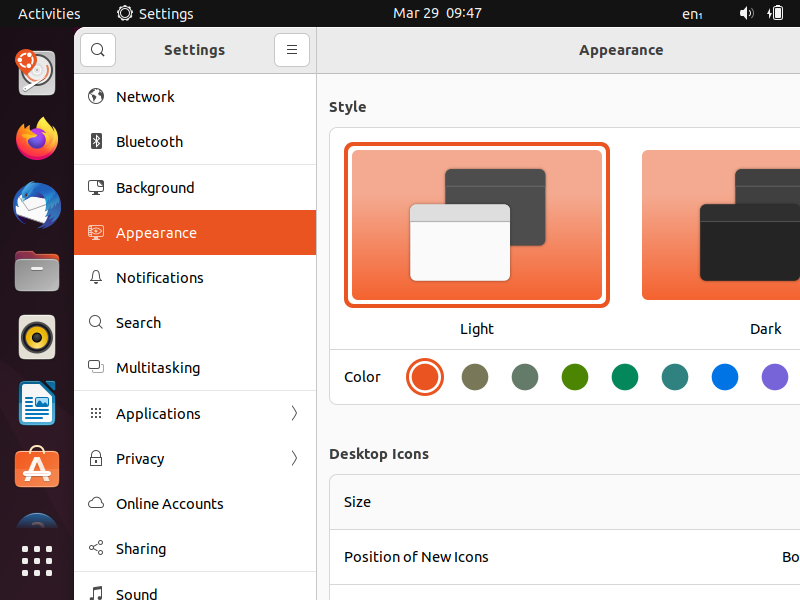Click the Network globe icon

coord(97,97)
